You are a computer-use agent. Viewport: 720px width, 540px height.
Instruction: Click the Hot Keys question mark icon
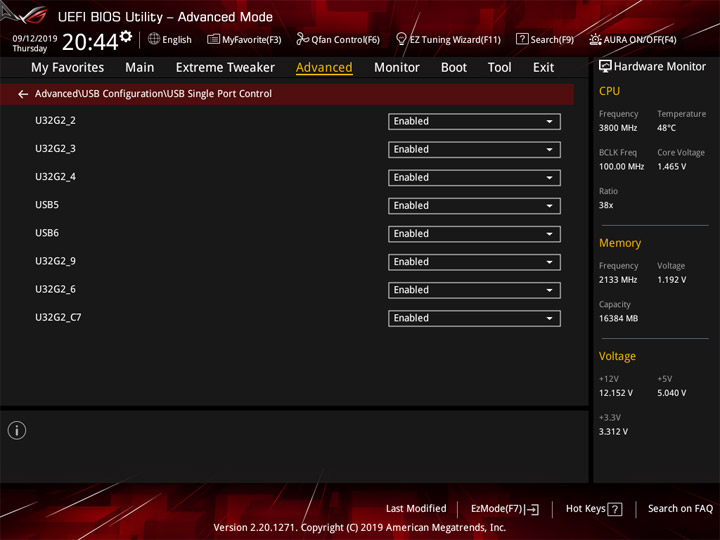[614, 509]
